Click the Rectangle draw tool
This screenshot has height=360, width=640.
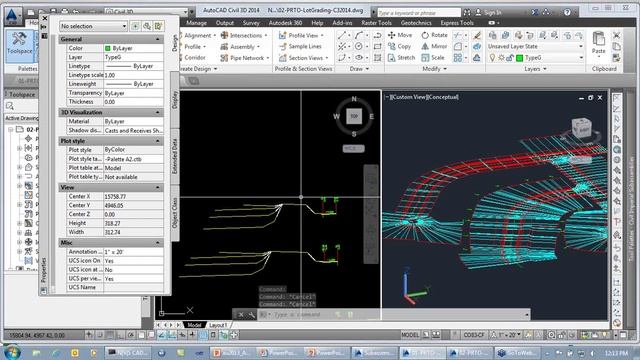click(x=378, y=47)
